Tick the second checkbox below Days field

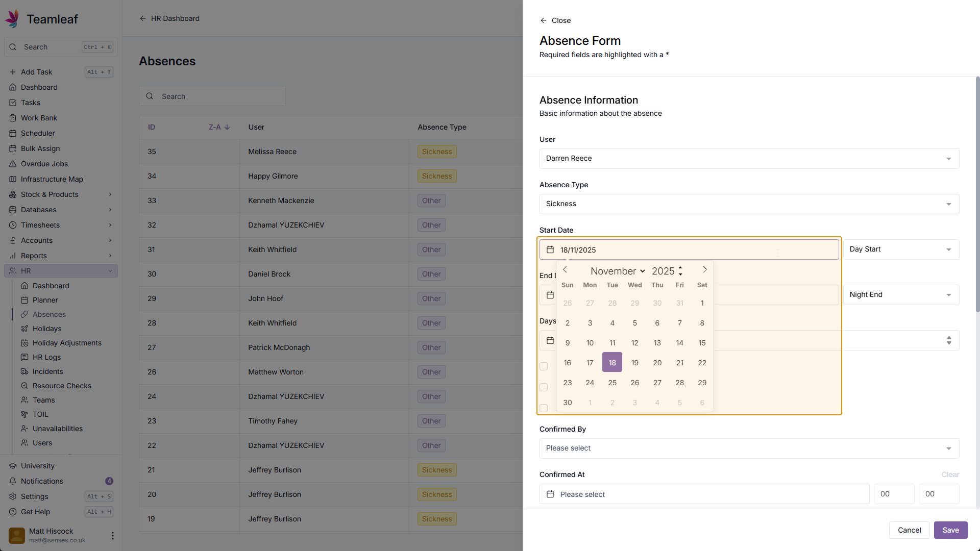pos(544,387)
